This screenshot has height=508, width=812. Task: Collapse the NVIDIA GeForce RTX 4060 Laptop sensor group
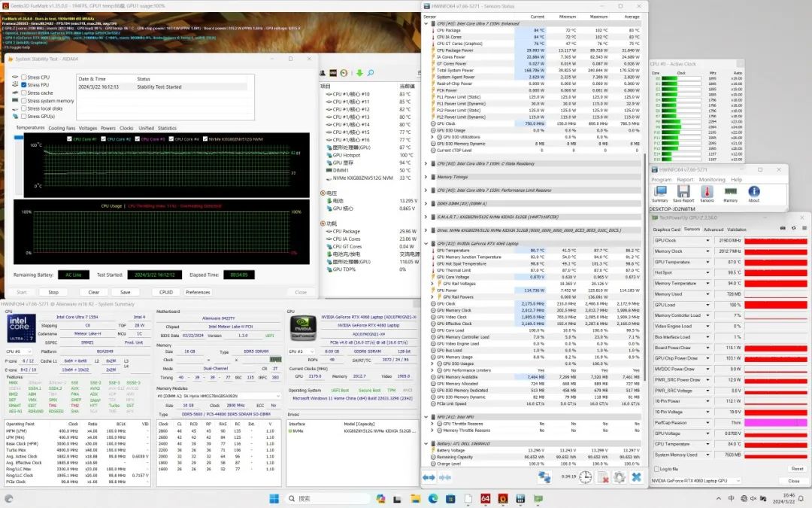tap(427, 244)
